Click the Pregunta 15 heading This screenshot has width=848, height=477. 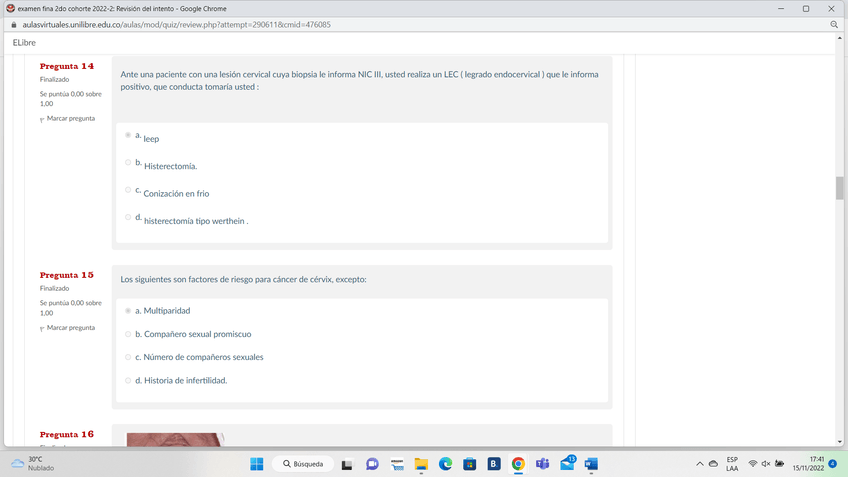pyautogui.click(x=67, y=275)
